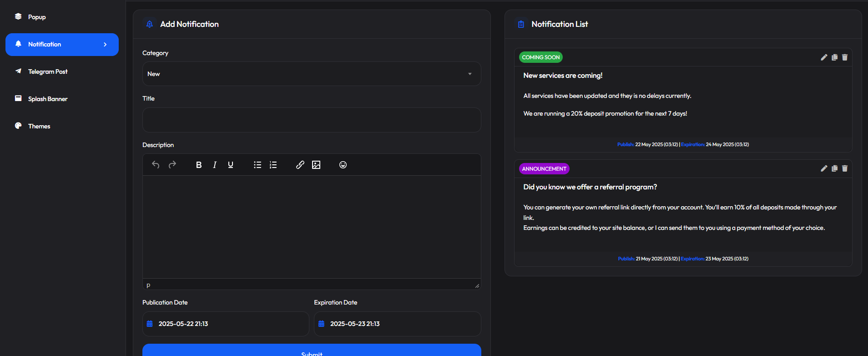Click inside the Description text area
Image resolution: width=868 pixels, height=356 pixels.
point(312,227)
